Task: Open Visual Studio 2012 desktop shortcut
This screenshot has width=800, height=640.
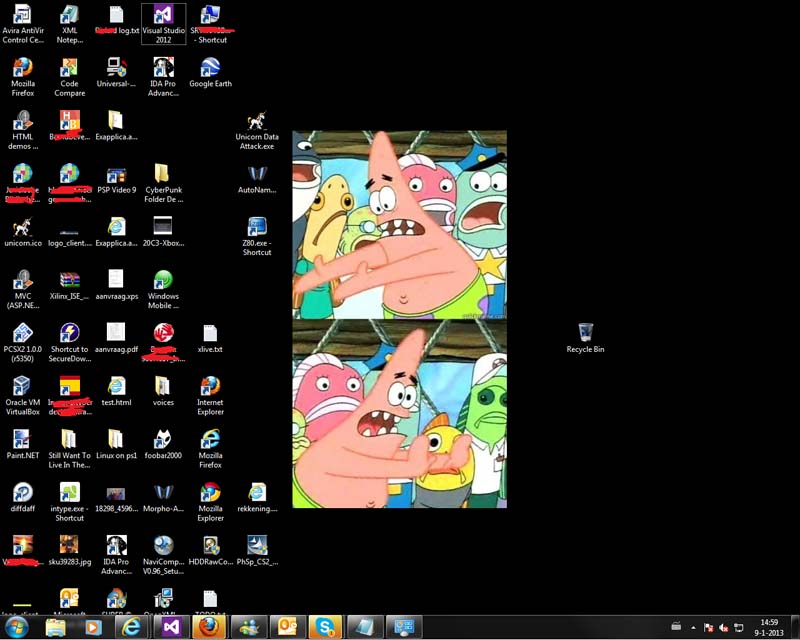Action: pyautogui.click(x=164, y=23)
